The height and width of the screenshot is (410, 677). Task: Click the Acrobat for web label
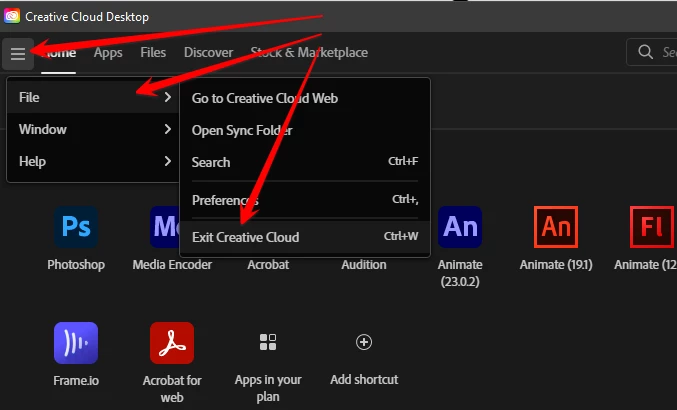click(172, 388)
